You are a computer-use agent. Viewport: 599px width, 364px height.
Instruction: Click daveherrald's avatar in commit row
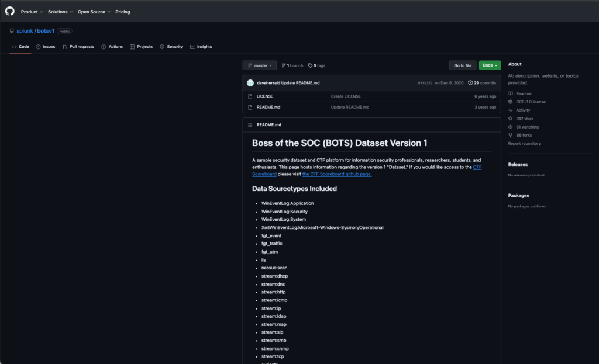tap(250, 83)
